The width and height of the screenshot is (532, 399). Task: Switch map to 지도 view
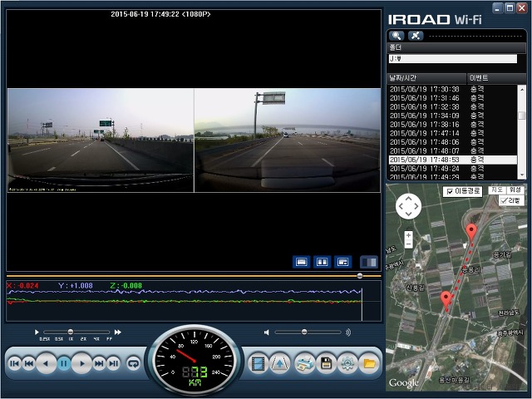[x=497, y=190]
